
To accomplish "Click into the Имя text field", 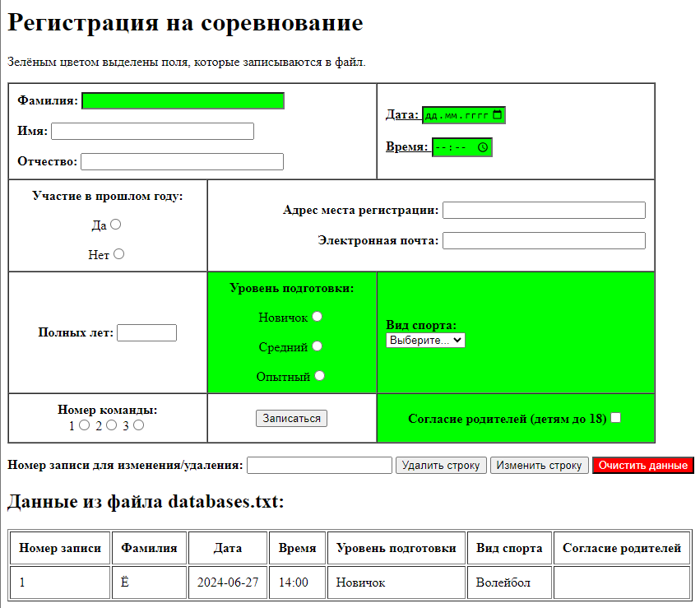I will coord(152,131).
